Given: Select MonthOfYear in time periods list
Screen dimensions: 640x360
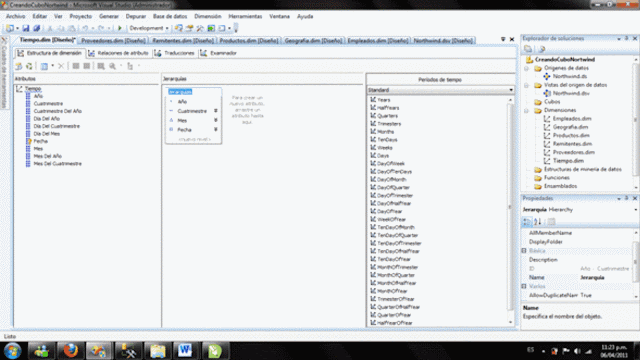Looking at the screenshot, I should click(392, 291).
